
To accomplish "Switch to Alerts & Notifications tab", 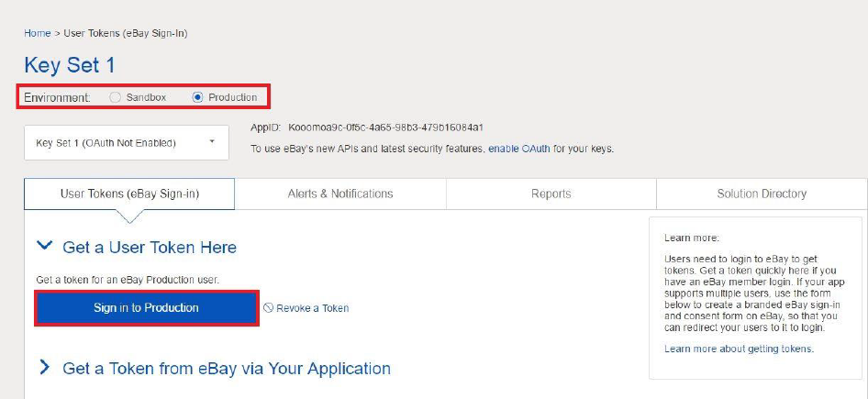I will coord(340,194).
